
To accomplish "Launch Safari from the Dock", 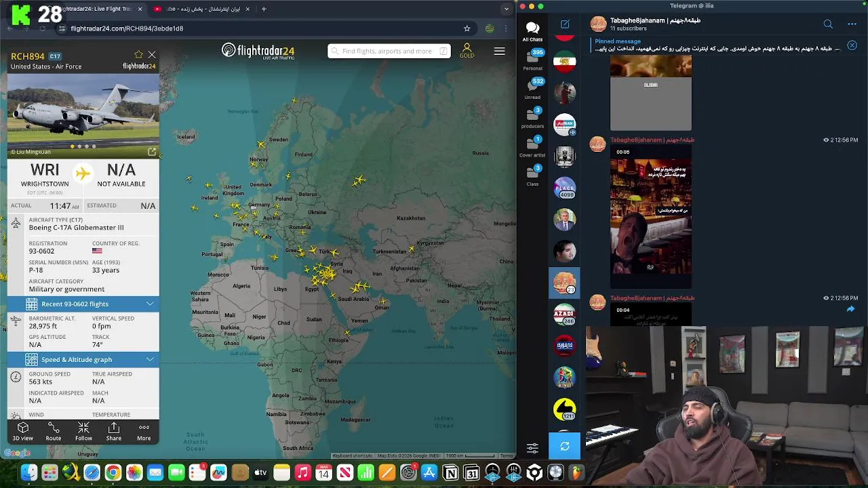I will [92, 473].
